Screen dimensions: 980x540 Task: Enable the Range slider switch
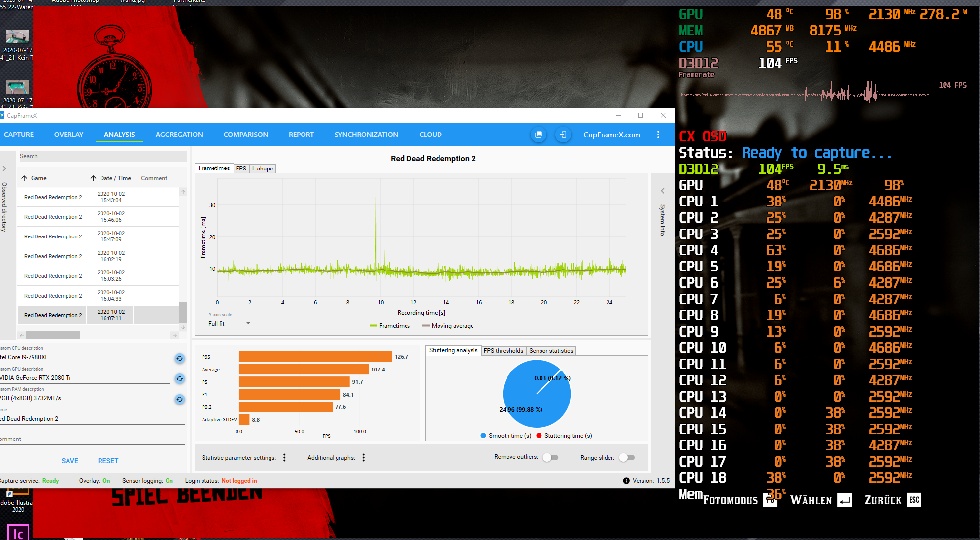tap(627, 457)
